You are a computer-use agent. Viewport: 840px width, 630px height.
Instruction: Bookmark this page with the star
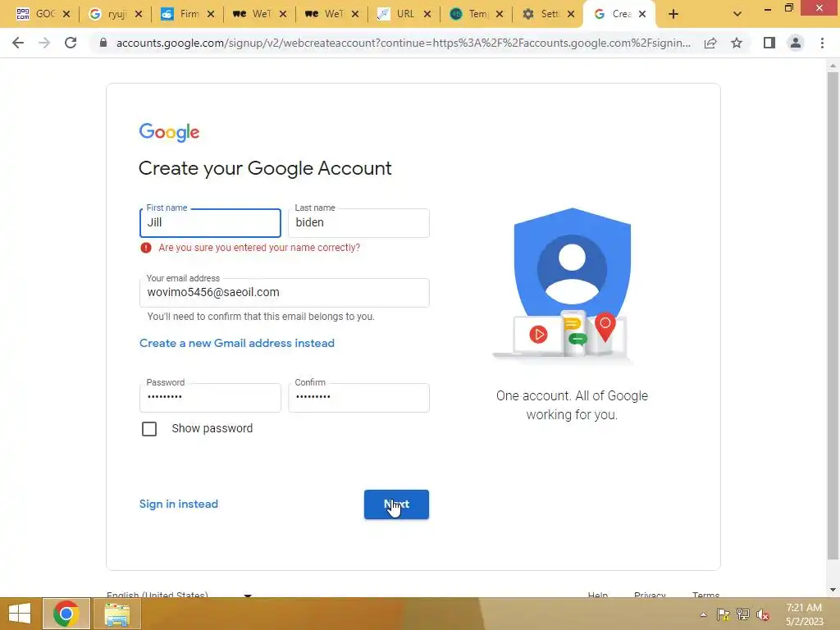click(737, 43)
